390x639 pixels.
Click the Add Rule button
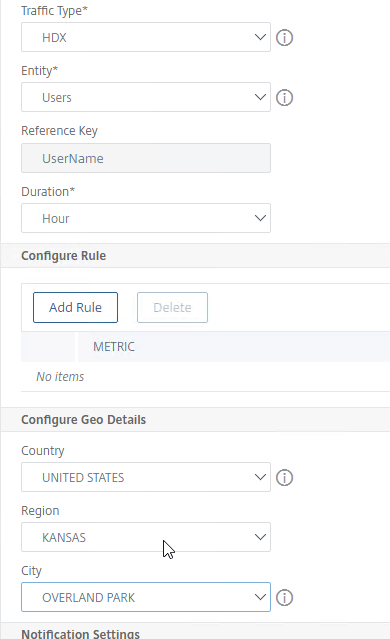[75, 307]
